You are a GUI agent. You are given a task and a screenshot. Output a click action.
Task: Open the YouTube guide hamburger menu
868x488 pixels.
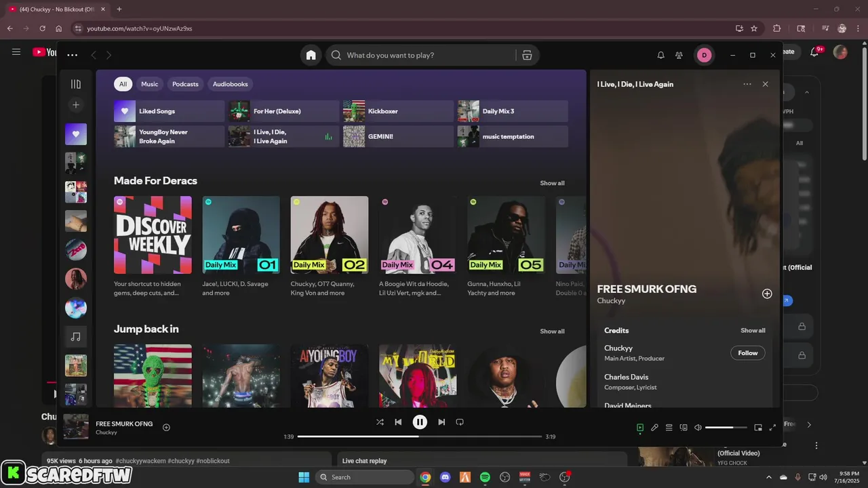point(16,52)
